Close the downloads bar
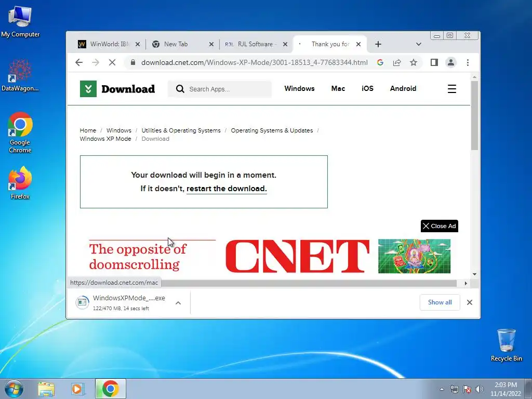The height and width of the screenshot is (399, 532). tap(469, 302)
